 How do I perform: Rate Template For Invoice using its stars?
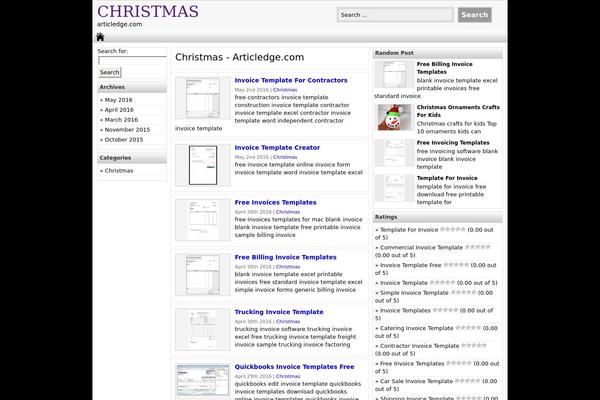(x=453, y=230)
